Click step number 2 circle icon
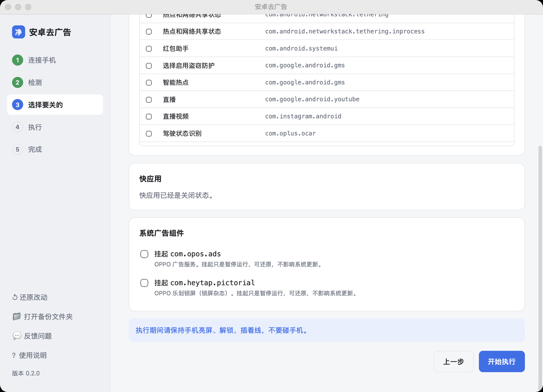Viewport: 543px width, 392px height. coord(17,82)
